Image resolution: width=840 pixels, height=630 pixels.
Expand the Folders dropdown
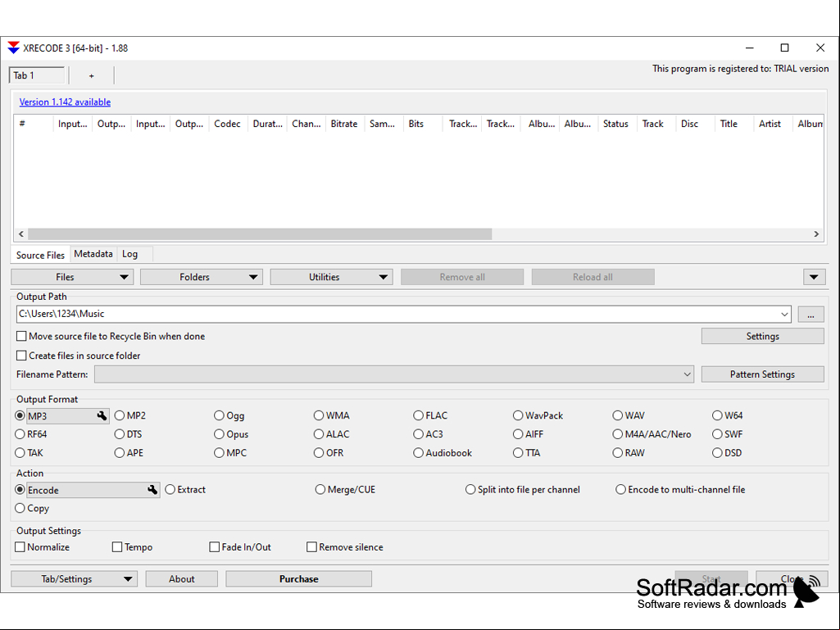coord(202,277)
